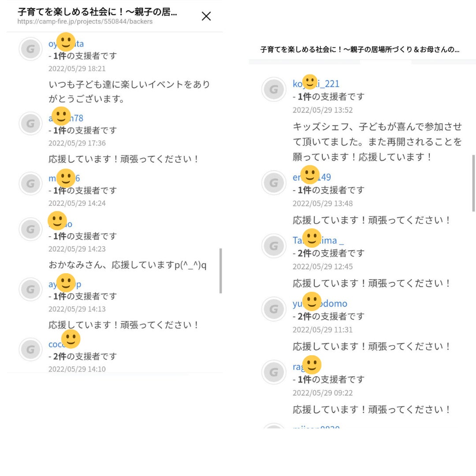
Task: Open avatar of the 14:10 supporter
Action: [x=30, y=350]
